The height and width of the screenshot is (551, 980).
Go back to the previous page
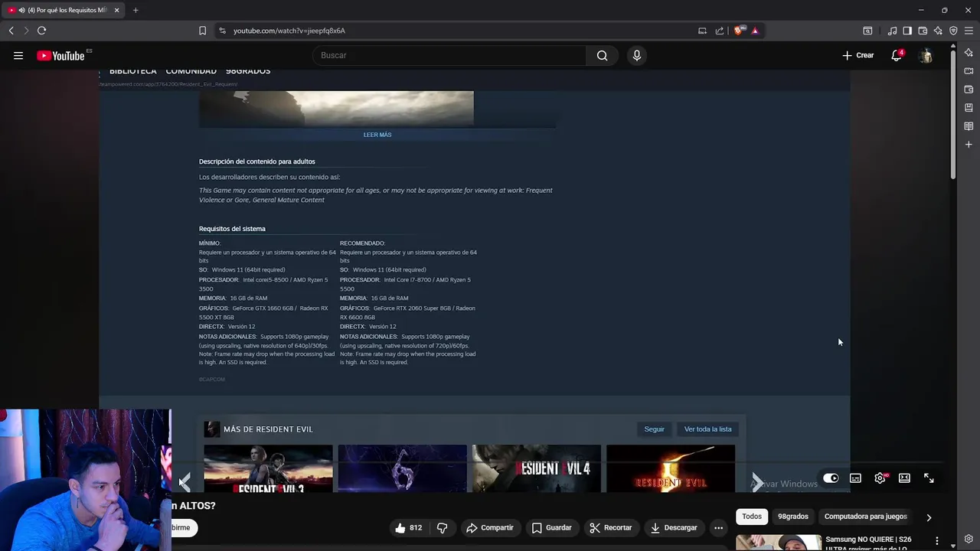(x=11, y=31)
